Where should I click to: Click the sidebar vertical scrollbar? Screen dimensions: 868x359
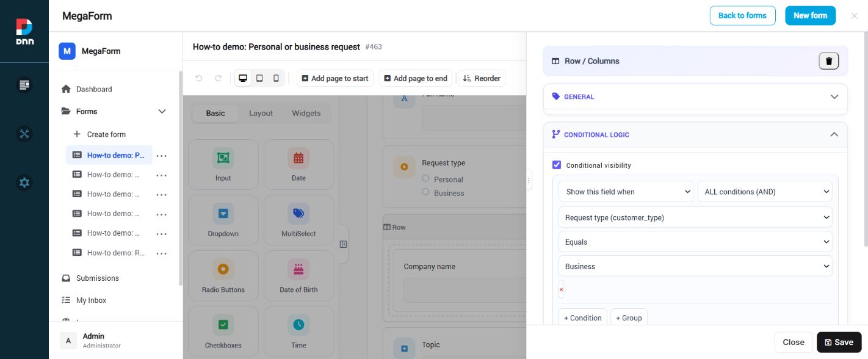(x=179, y=178)
